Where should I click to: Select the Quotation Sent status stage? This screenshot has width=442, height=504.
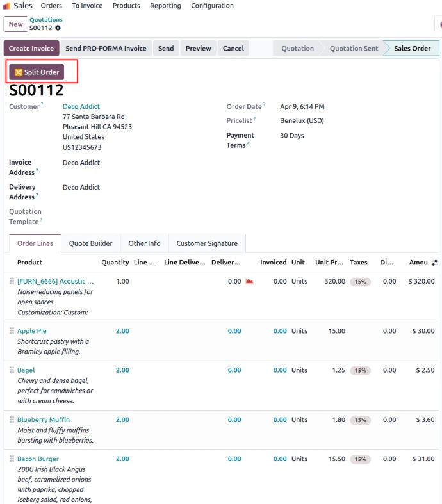click(x=354, y=49)
